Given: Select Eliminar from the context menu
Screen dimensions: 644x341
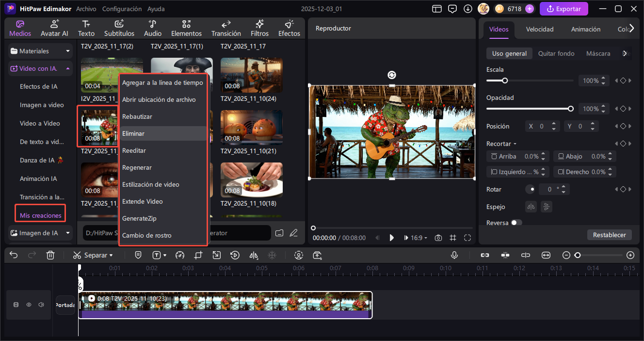Looking at the screenshot, I should click(x=133, y=133).
